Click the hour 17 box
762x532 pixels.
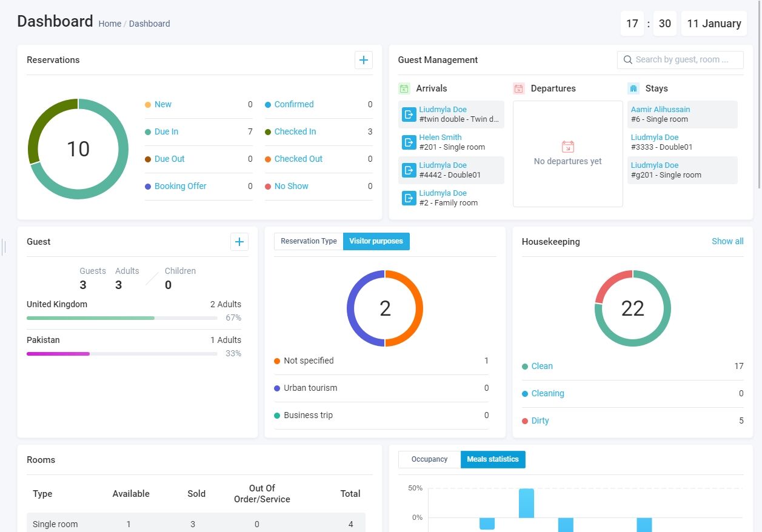(632, 24)
